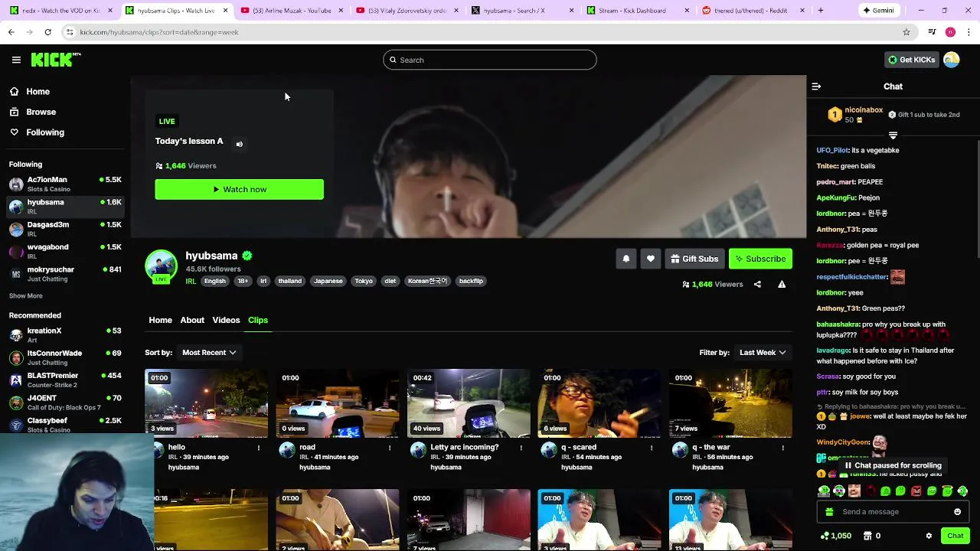Click the user profile avatar top right
This screenshot has height=551, width=980.
pos(952,60)
